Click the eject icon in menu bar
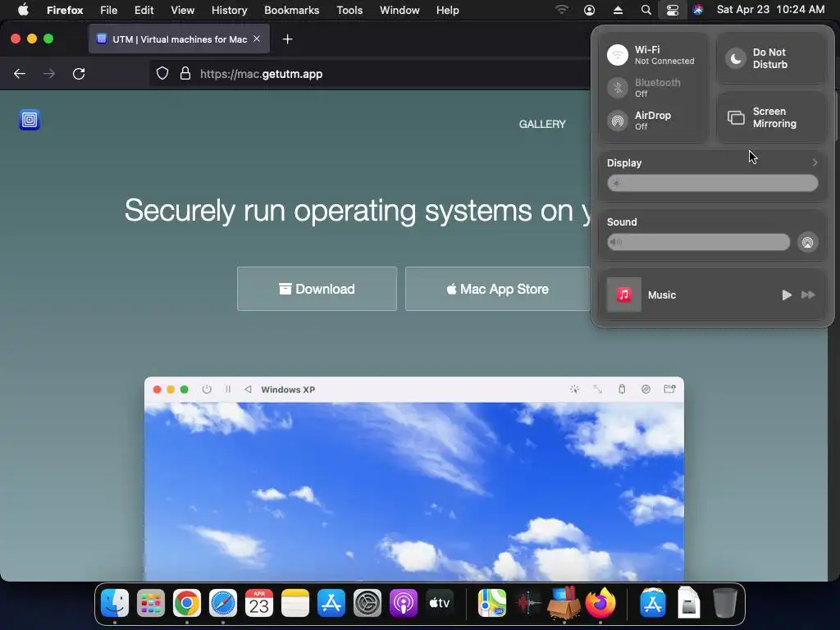Viewport: 840px width, 630px height. 618,10
